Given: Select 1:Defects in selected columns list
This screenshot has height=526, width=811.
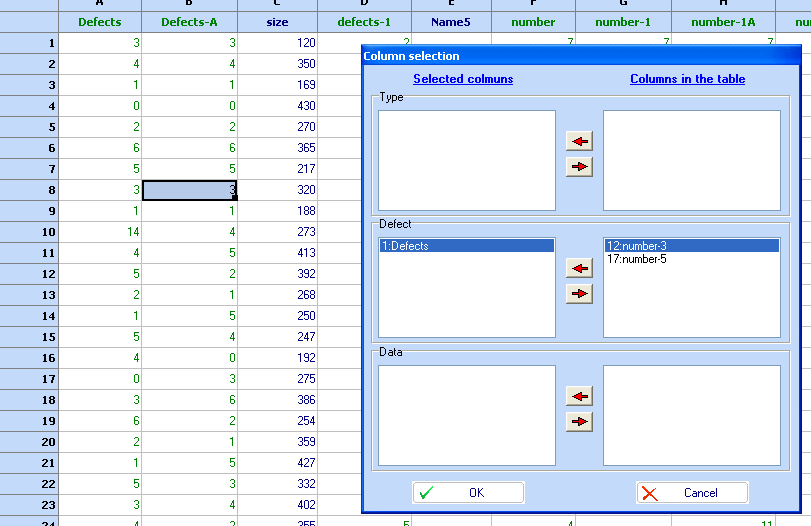Looking at the screenshot, I should point(466,246).
